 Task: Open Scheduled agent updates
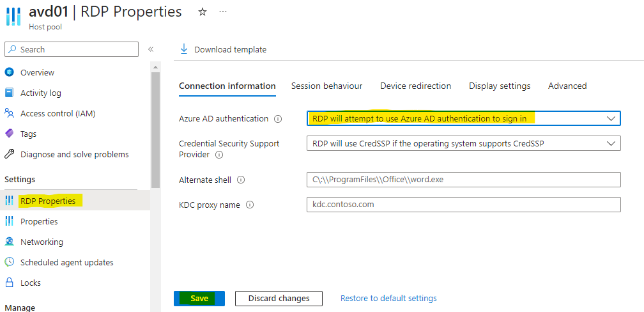tap(67, 262)
